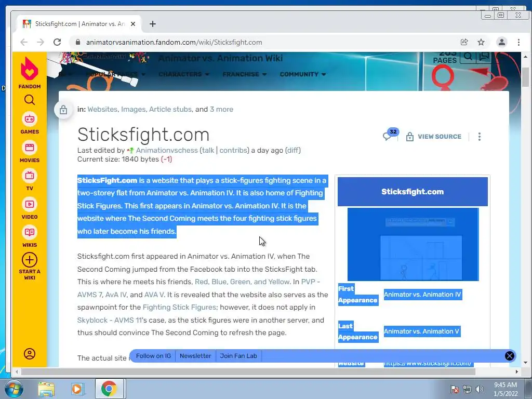Click the Action Center flag tray icon
This screenshot has width=532, height=399.
(x=455, y=389)
